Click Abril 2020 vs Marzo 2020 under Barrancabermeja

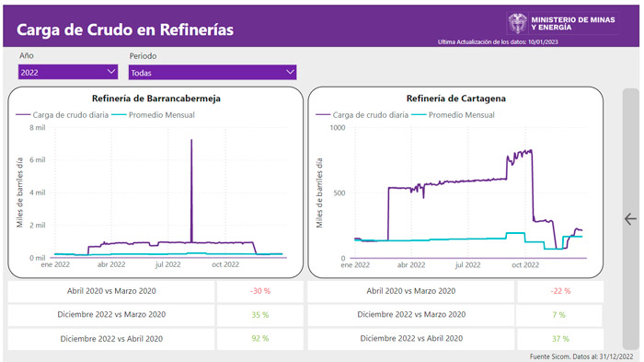[x=111, y=291]
